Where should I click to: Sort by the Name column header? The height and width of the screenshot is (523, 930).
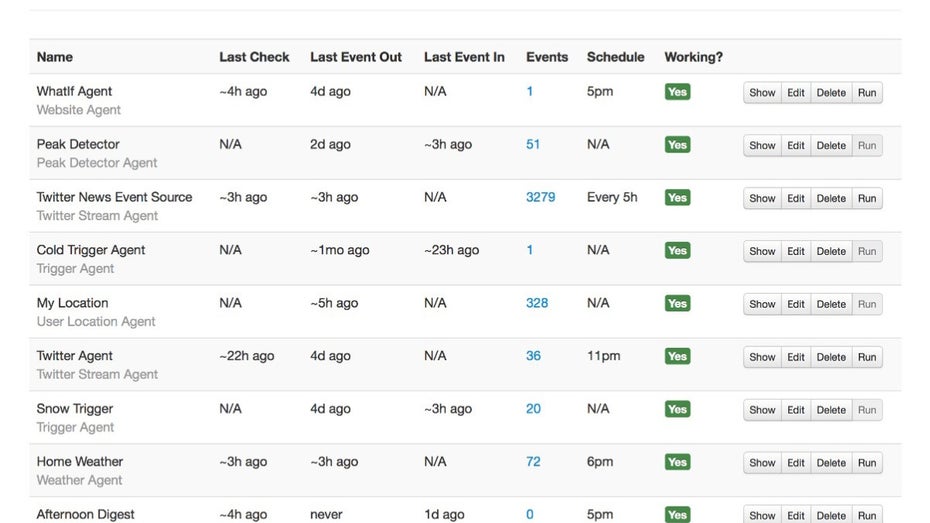(x=55, y=57)
